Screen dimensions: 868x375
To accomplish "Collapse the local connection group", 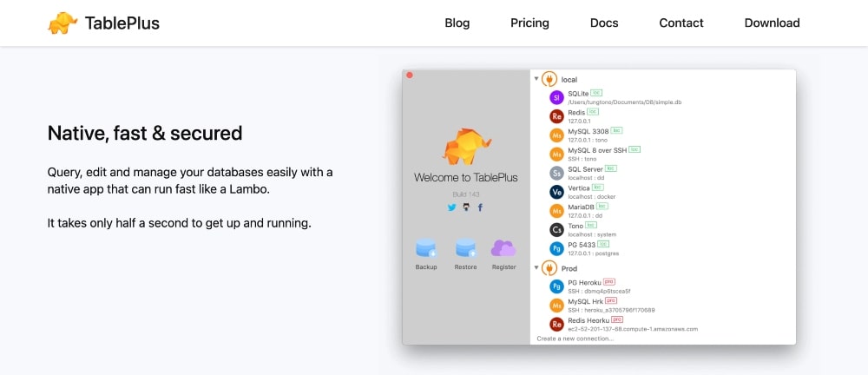I will [x=536, y=79].
